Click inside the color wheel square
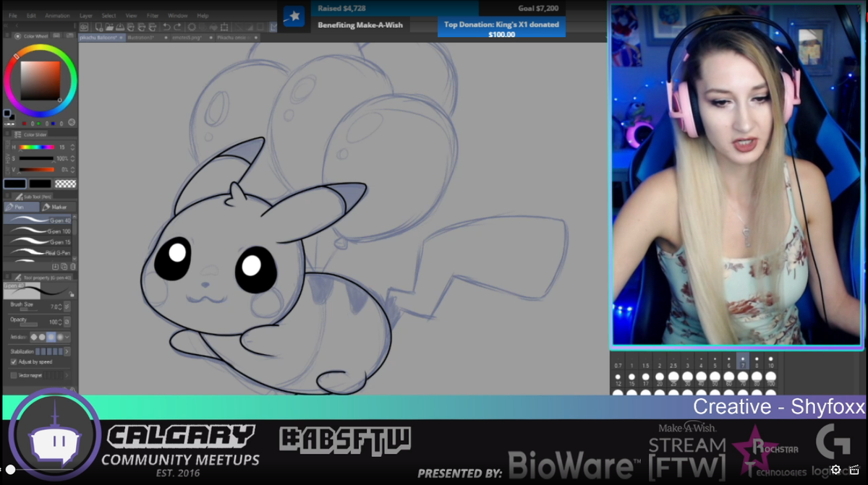The height and width of the screenshot is (485, 868). point(40,80)
